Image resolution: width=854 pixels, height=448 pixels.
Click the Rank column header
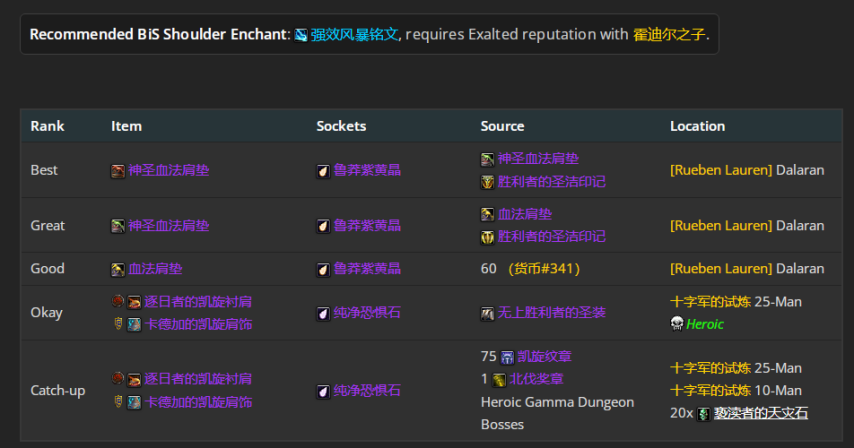pos(47,126)
